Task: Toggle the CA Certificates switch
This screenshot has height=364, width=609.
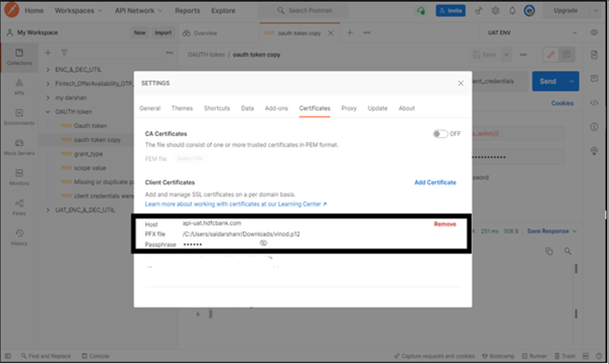Action: 440,134
